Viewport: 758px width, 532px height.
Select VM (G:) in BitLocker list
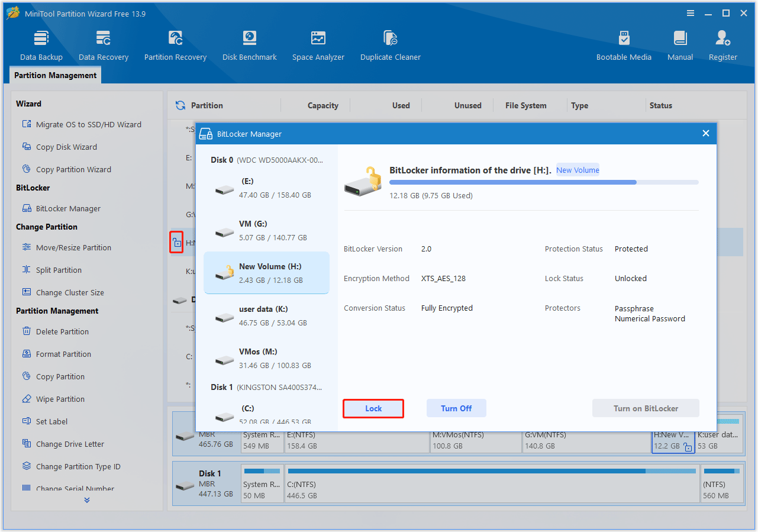266,230
